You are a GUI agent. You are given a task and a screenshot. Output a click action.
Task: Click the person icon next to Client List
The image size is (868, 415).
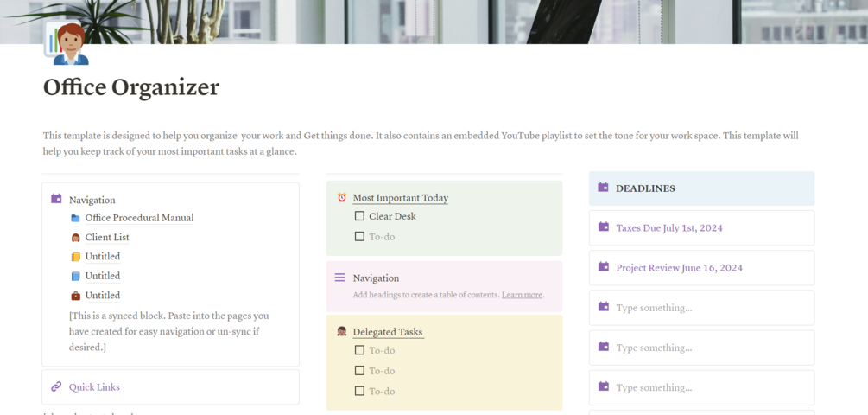click(x=75, y=237)
